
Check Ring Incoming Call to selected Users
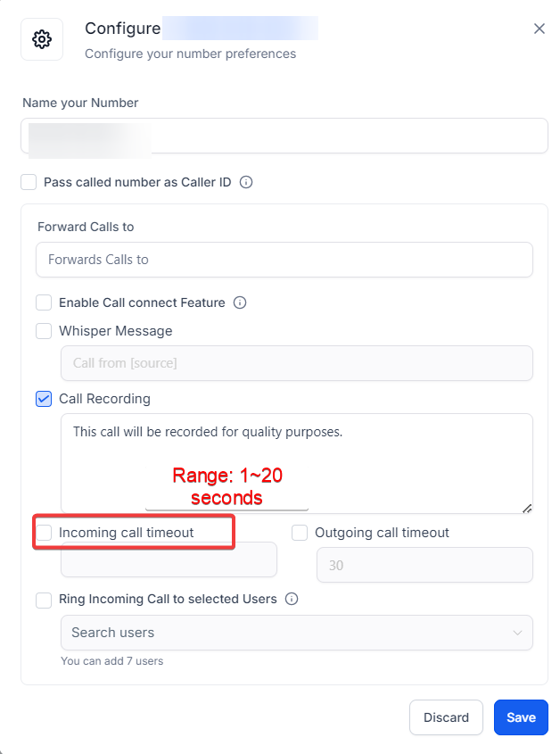(44, 600)
